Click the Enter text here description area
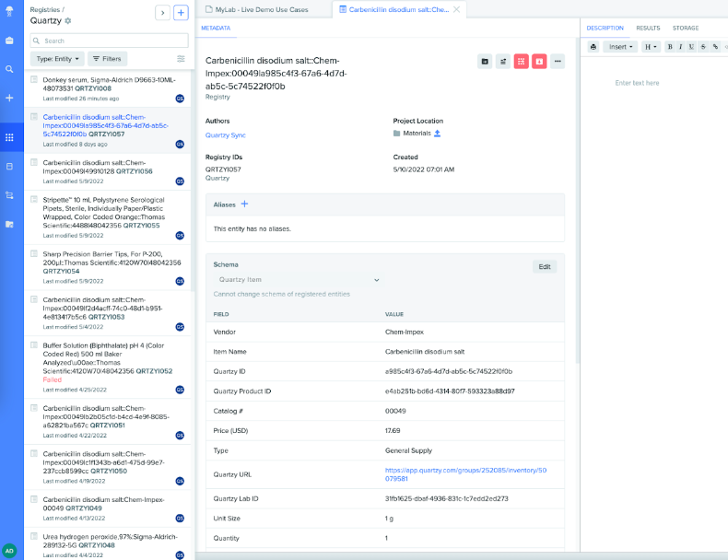This screenshot has height=560, width=728. 637,83
